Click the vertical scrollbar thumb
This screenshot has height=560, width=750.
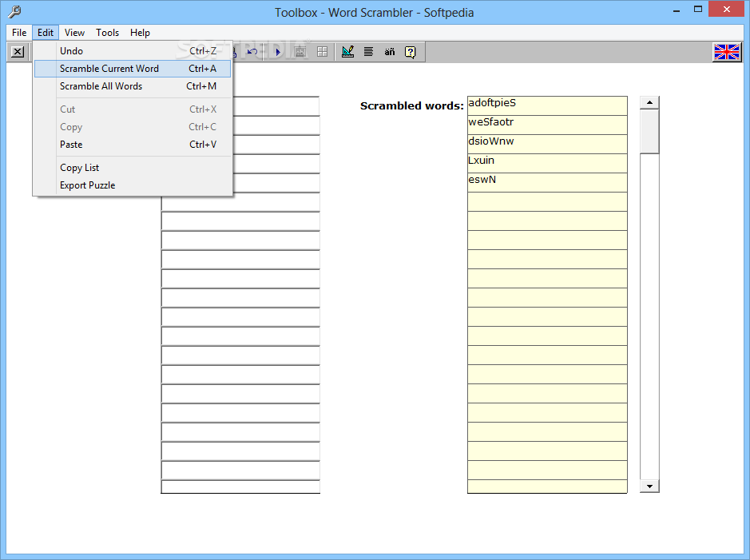tap(649, 132)
